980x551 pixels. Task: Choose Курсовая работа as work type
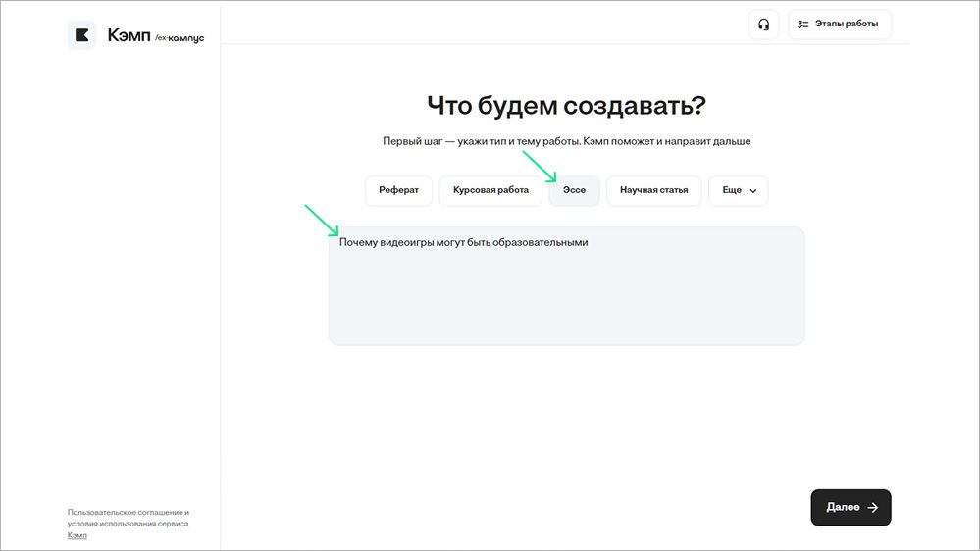point(490,190)
